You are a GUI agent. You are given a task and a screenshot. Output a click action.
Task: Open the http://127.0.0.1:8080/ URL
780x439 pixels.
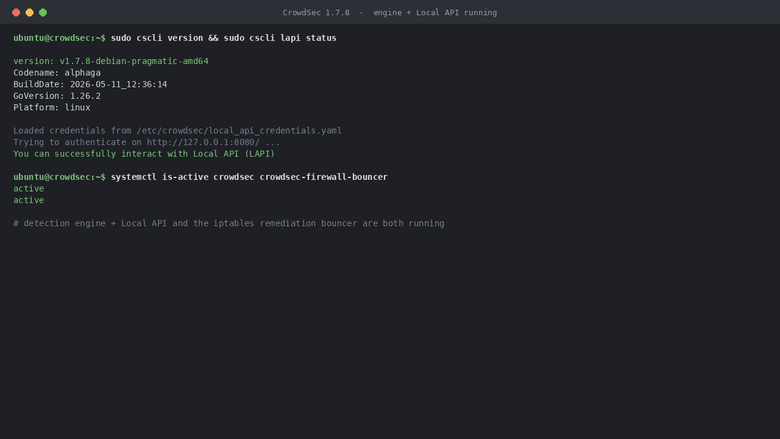point(203,142)
